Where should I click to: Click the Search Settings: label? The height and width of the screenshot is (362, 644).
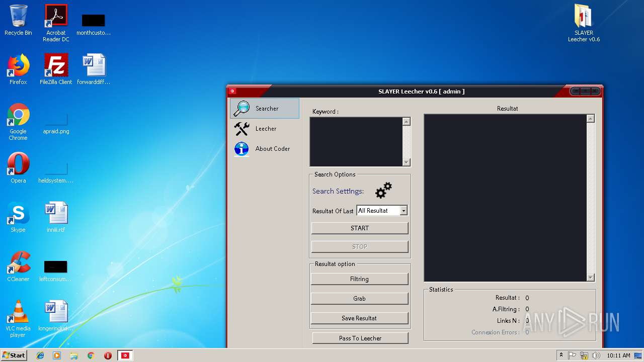(338, 191)
